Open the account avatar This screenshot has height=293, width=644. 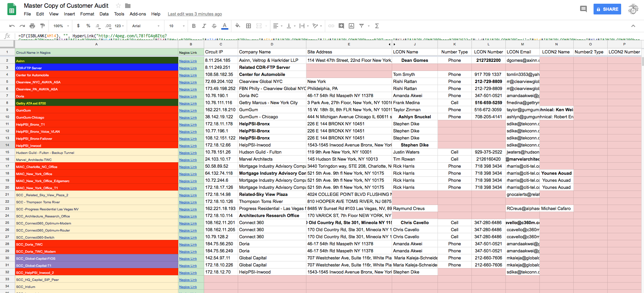click(x=633, y=9)
